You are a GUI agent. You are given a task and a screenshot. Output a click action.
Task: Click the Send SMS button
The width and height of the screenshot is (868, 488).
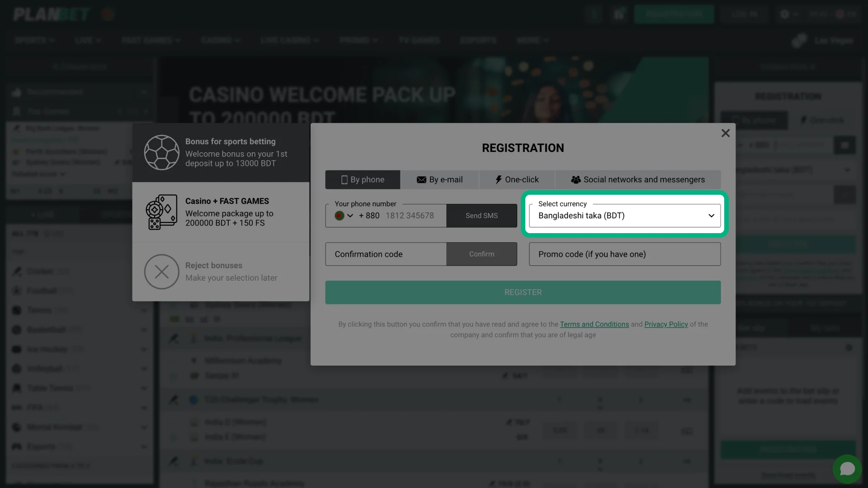pyautogui.click(x=481, y=216)
